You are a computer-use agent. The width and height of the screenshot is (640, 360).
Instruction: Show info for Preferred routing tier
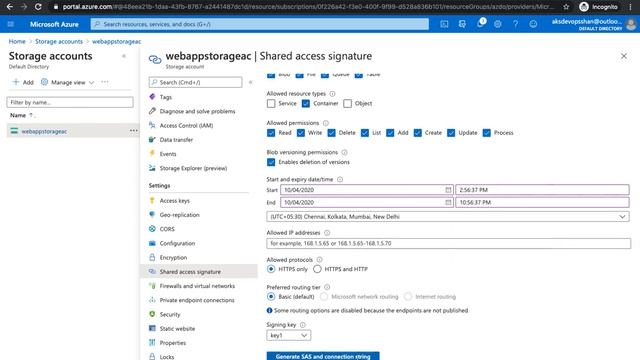click(x=327, y=287)
